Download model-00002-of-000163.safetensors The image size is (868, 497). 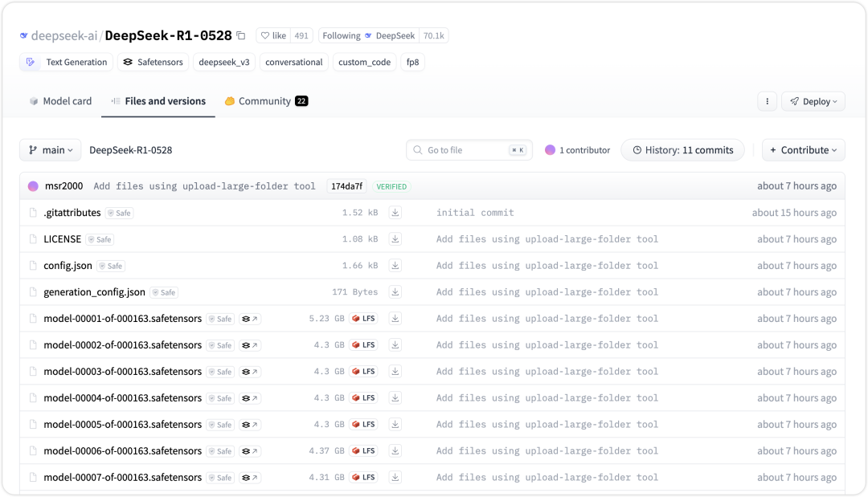coord(395,345)
